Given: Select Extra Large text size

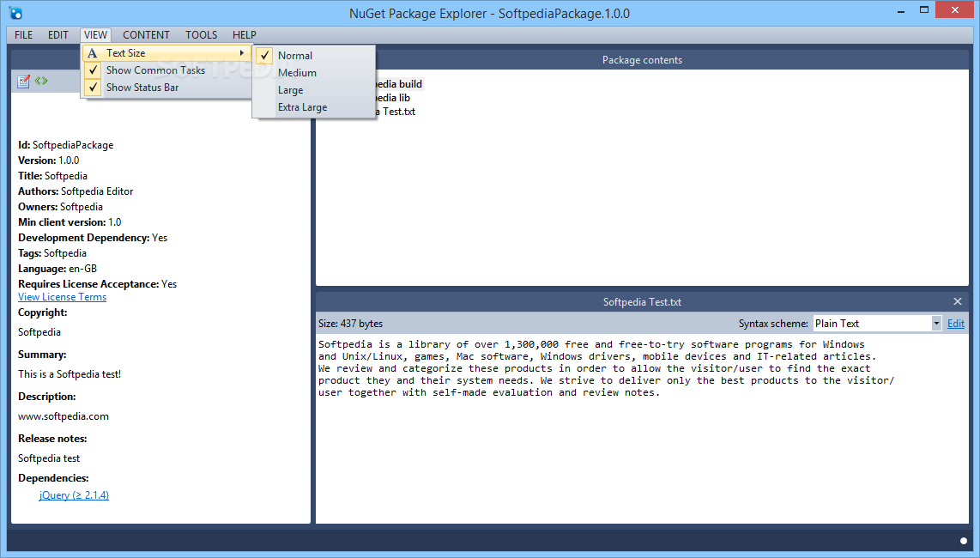Looking at the screenshot, I should [x=314, y=107].
